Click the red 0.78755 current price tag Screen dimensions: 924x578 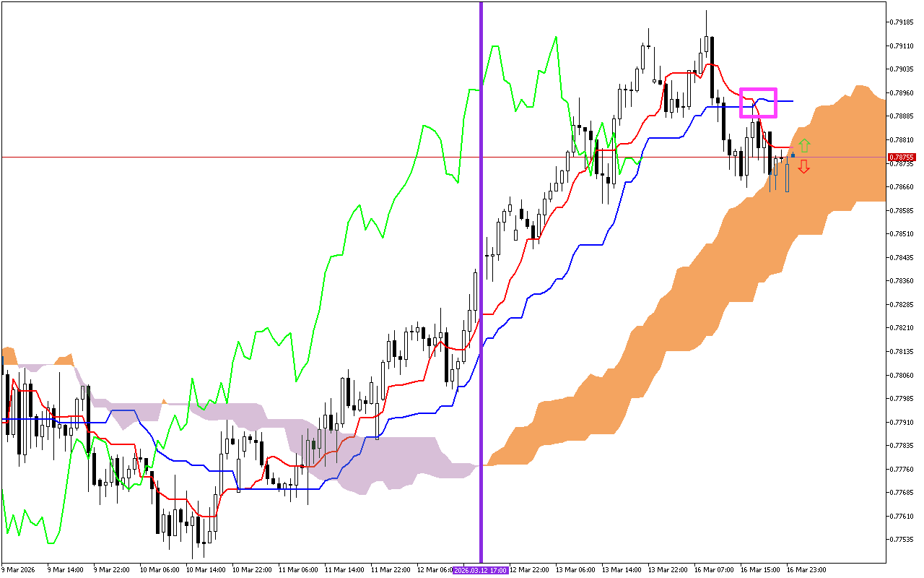pos(902,157)
